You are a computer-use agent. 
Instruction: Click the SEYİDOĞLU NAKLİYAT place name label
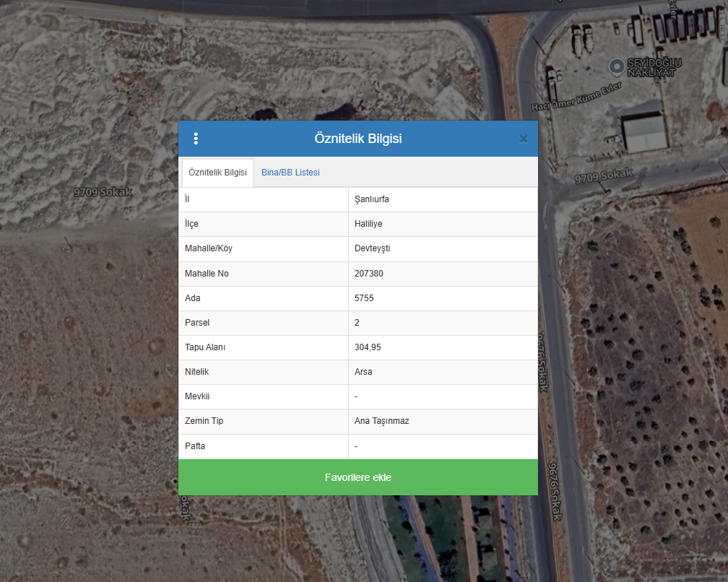tap(654, 67)
